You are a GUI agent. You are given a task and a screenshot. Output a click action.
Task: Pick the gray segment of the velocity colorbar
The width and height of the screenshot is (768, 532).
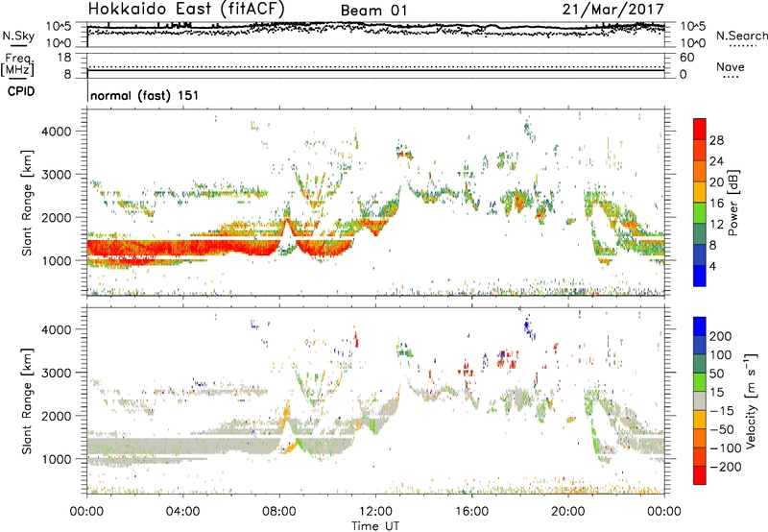(700, 401)
